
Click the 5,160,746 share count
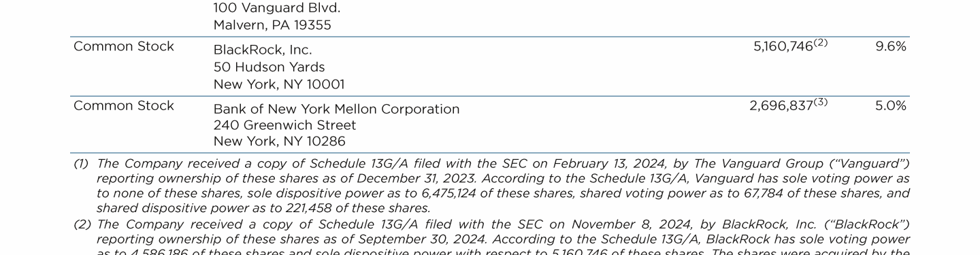click(783, 47)
